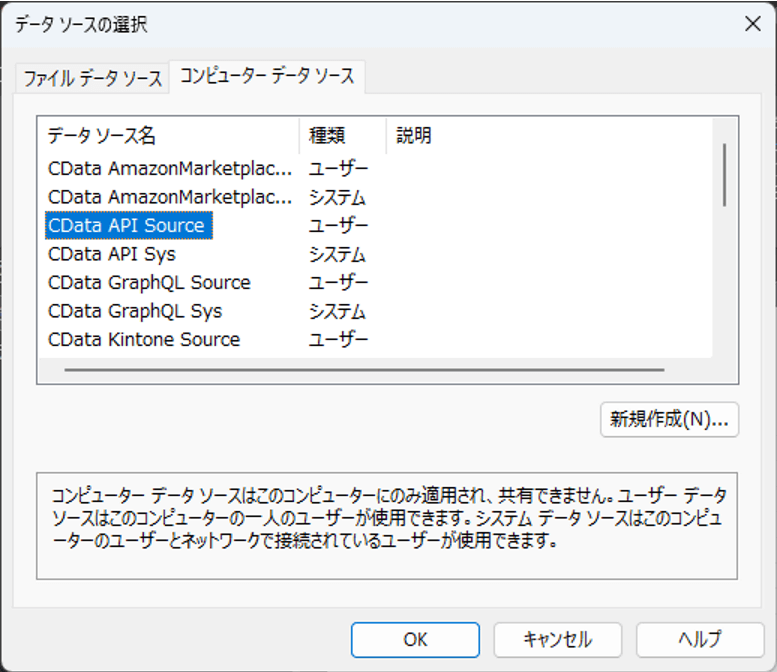Screen dimensions: 777x672
Task: Sort by データ ソース名 column header
Action: (102, 136)
